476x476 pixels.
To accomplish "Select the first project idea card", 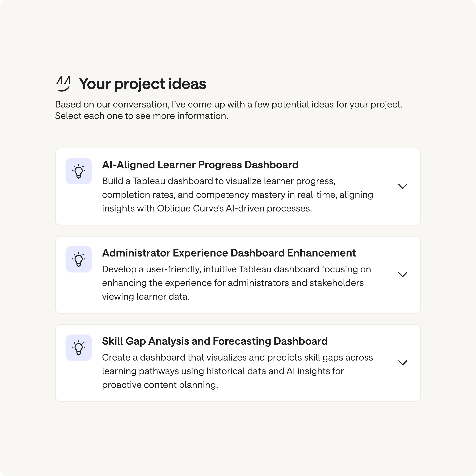I will point(238,186).
